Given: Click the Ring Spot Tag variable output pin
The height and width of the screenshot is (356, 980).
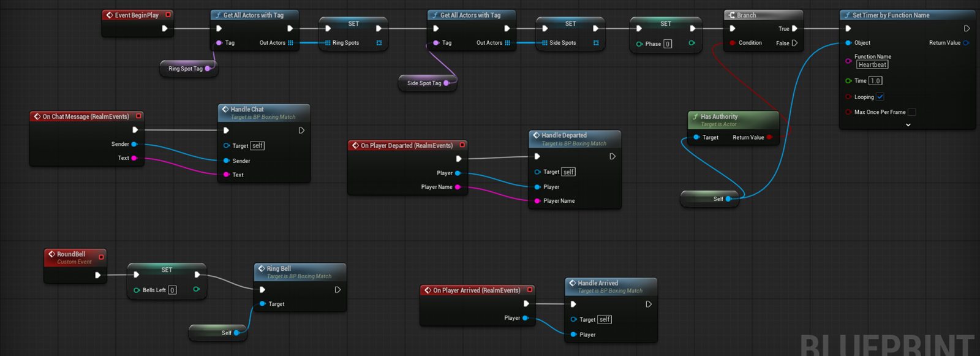Looking at the screenshot, I should (208, 69).
